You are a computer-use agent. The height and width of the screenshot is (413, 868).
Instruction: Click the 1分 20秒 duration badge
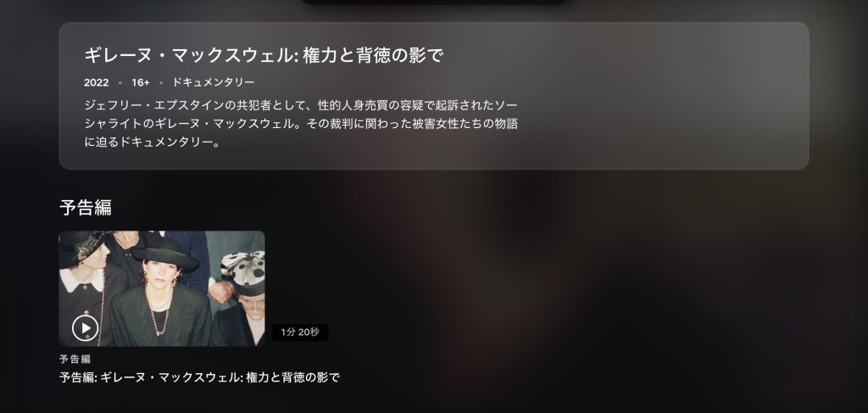(x=300, y=332)
